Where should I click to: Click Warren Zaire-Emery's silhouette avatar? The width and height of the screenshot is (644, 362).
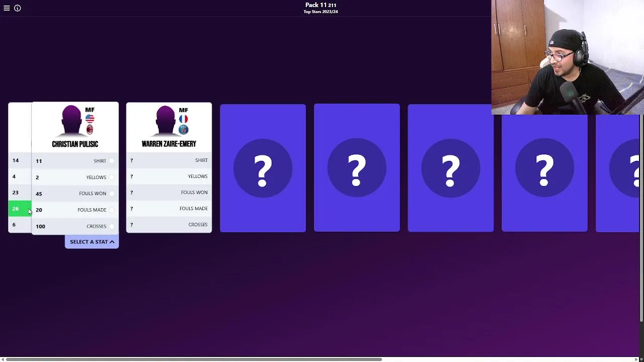[x=166, y=121]
